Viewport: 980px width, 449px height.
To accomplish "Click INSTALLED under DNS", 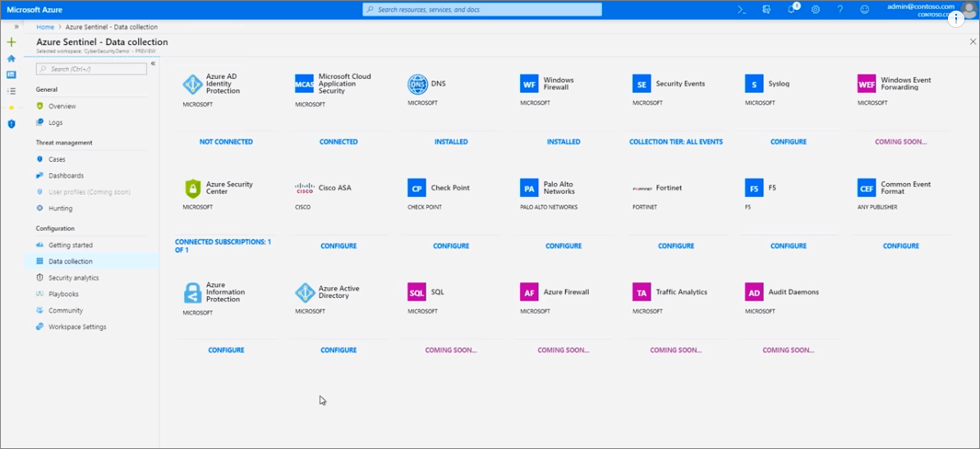I will tap(451, 142).
